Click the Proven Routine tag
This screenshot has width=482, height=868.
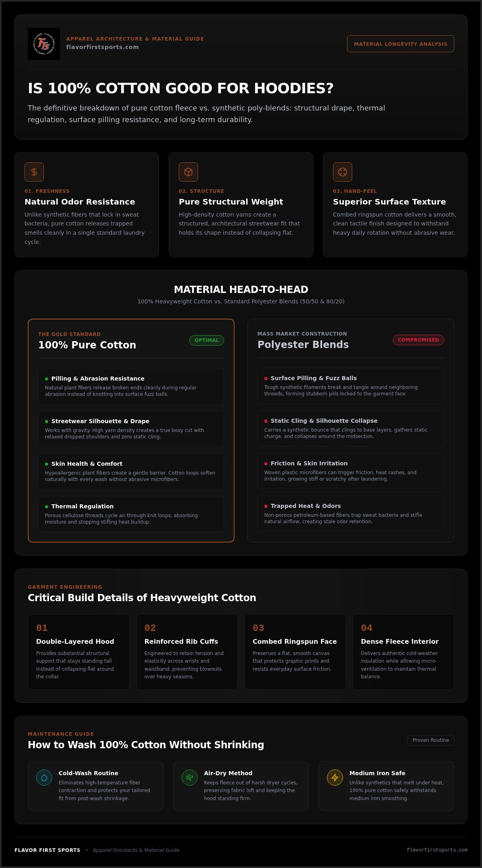coord(431,740)
